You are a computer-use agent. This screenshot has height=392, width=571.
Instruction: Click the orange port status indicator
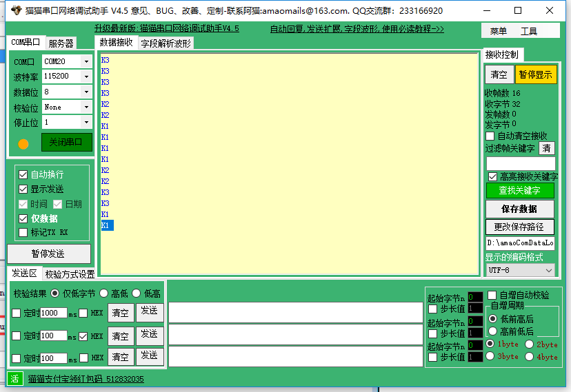point(23,145)
